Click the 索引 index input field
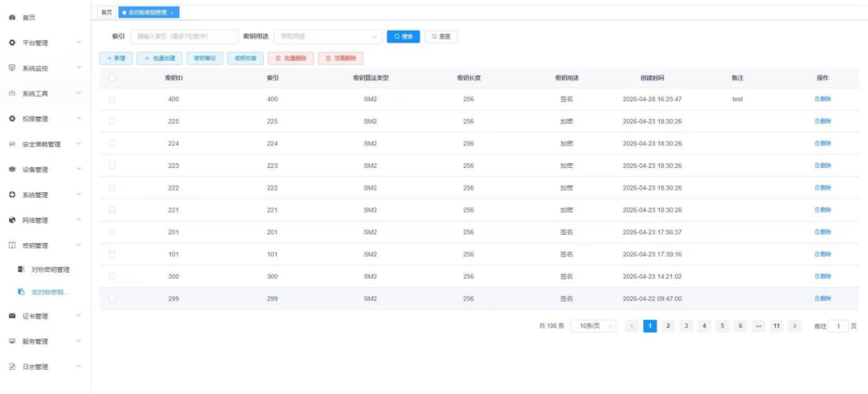868x394 pixels. (x=184, y=36)
